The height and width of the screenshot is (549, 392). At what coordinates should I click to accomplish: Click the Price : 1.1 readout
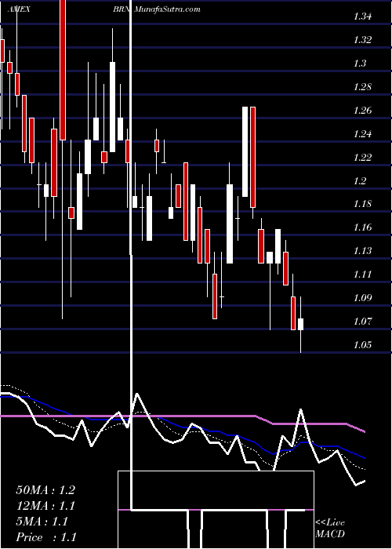[46, 537]
